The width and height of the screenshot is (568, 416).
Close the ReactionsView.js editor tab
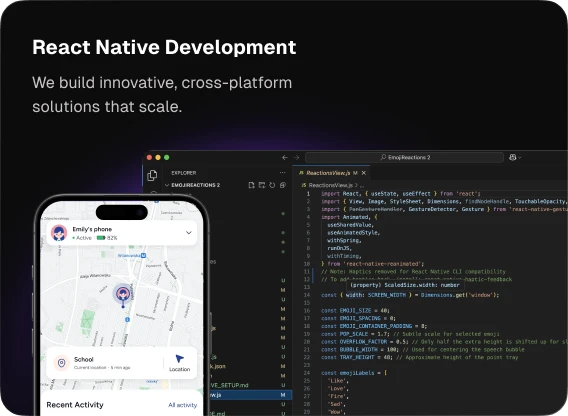[x=364, y=173]
